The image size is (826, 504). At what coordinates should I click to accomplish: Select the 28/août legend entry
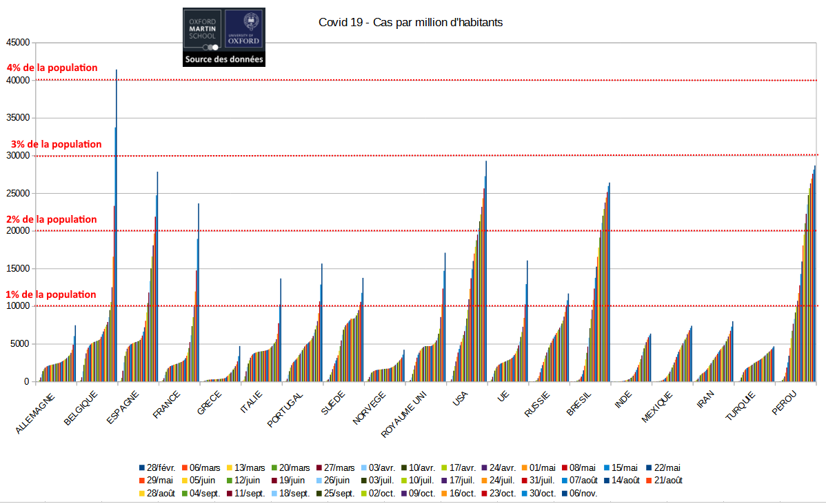[159, 494]
